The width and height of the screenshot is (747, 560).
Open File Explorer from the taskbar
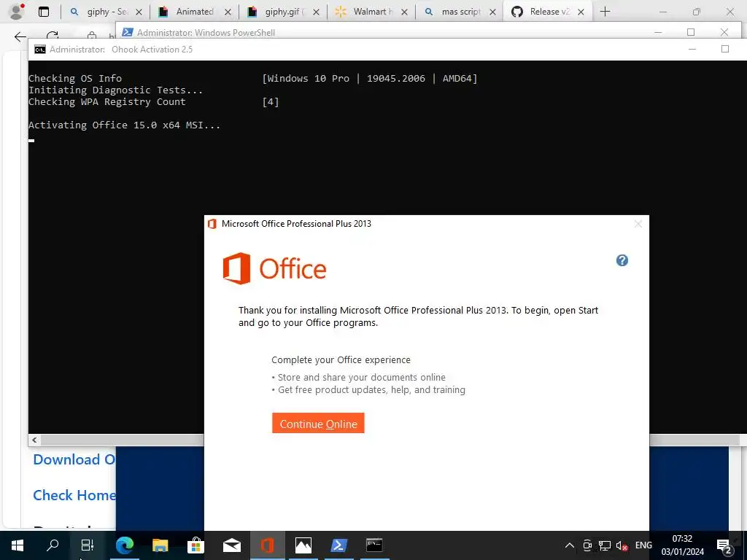point(160,545)
